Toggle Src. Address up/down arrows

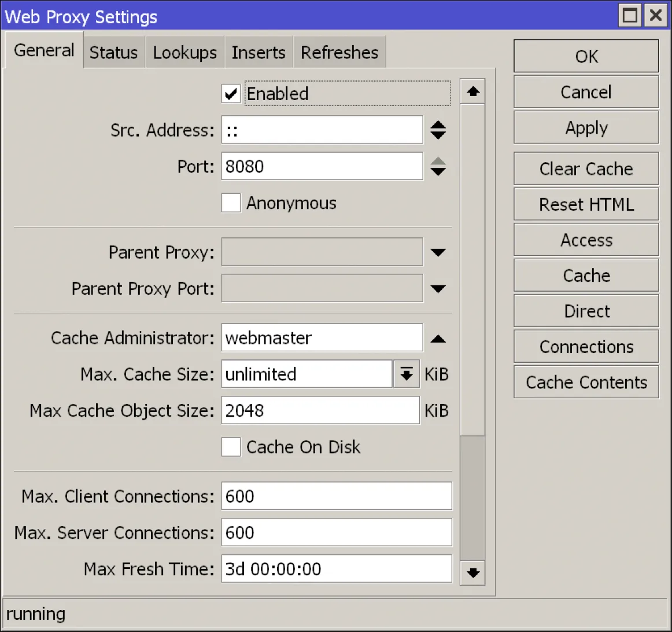(438, 130)
